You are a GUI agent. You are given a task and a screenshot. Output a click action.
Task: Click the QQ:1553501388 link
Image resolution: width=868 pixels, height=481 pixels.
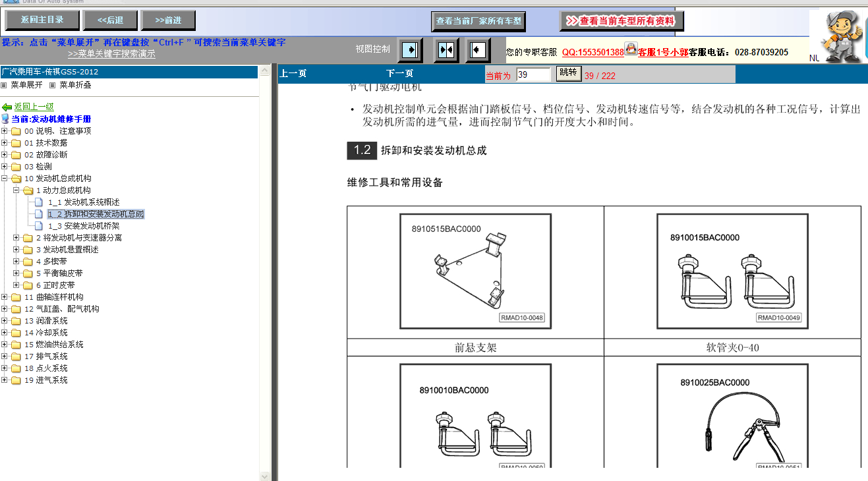click(593, 52)
